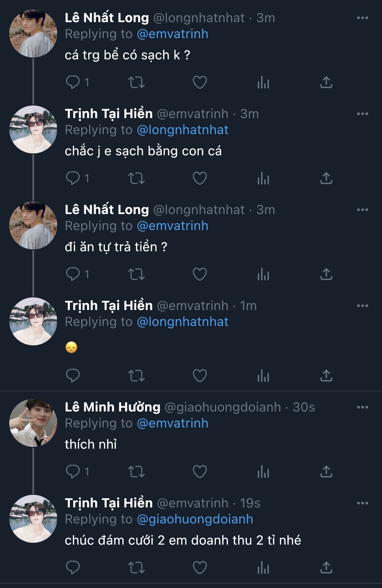The image size is (382, 588).
Task: View analytics for "chắc j e sạch bằng con cá"
Action: (x=263, y=178)
